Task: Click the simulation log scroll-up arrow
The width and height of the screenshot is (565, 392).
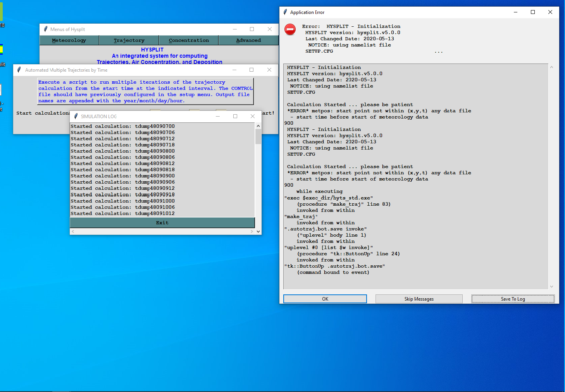Action: (x=258, y=126)
